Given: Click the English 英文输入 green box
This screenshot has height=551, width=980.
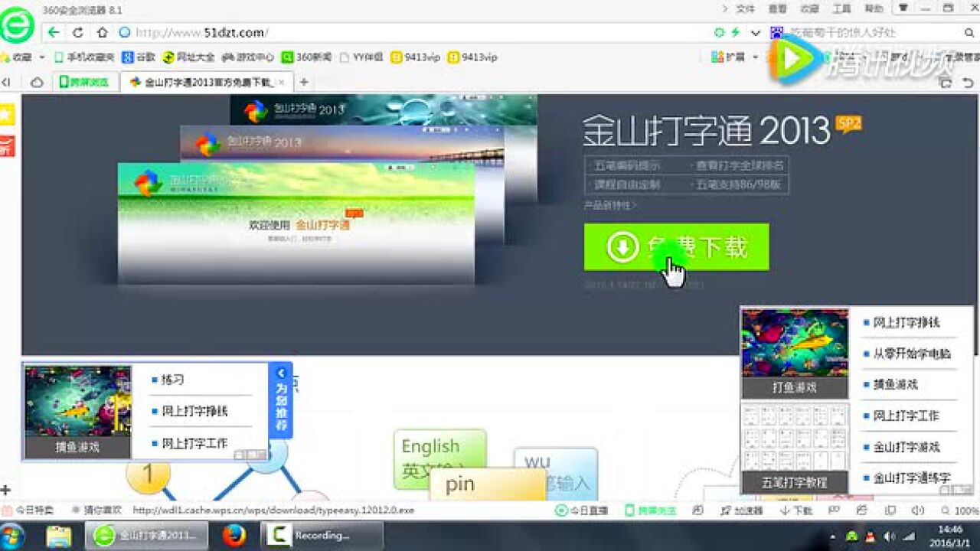Looking at the screenshot, I should (x=439, y=458).
